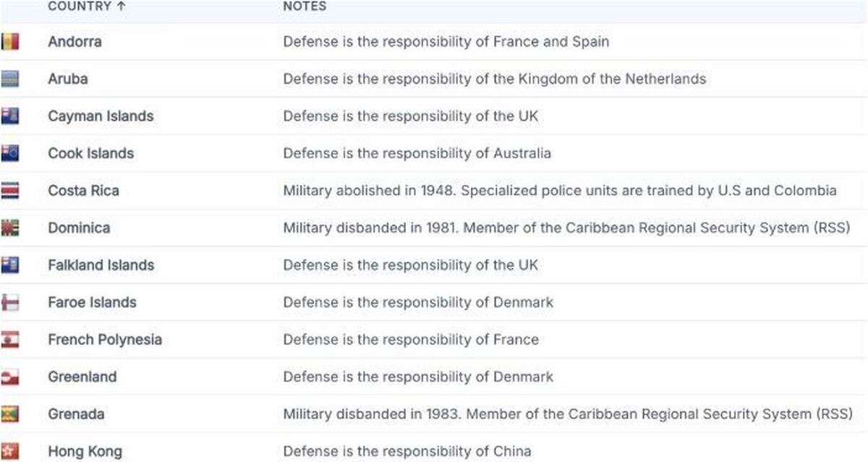Open the Andorra country link
Screen dimensions: 868x462
(75, 41)
